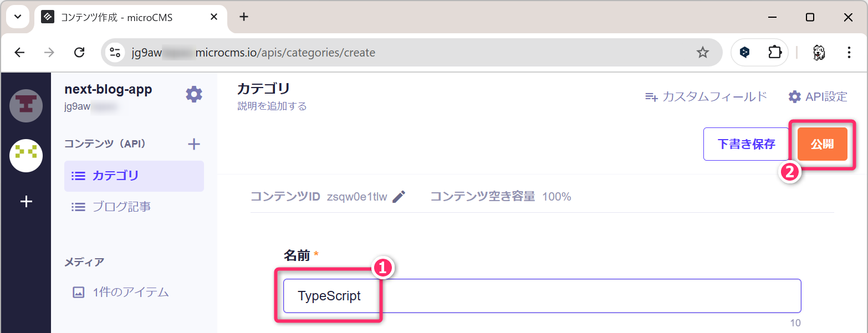Viewport: 868px width, 333px height.
Task: Add new content API with plus icon
Action: coord(193,145)
